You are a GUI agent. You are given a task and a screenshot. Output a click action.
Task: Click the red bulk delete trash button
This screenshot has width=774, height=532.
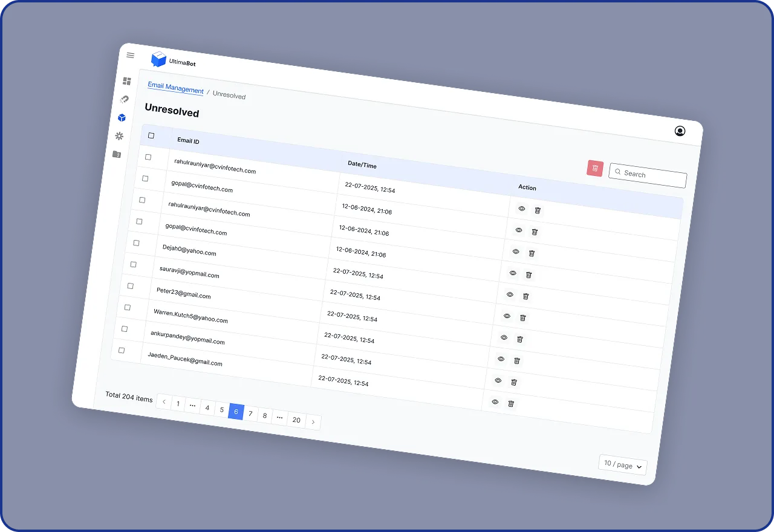[595, 168]
